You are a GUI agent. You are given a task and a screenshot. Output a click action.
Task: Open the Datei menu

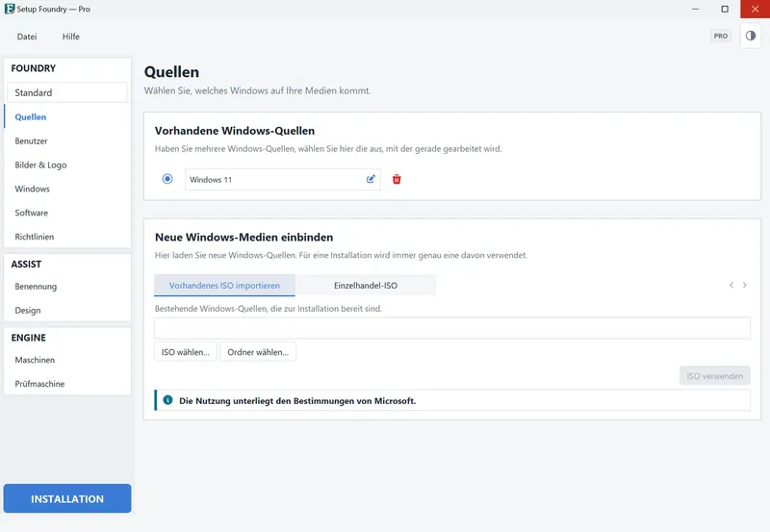[x=27, y=37]
